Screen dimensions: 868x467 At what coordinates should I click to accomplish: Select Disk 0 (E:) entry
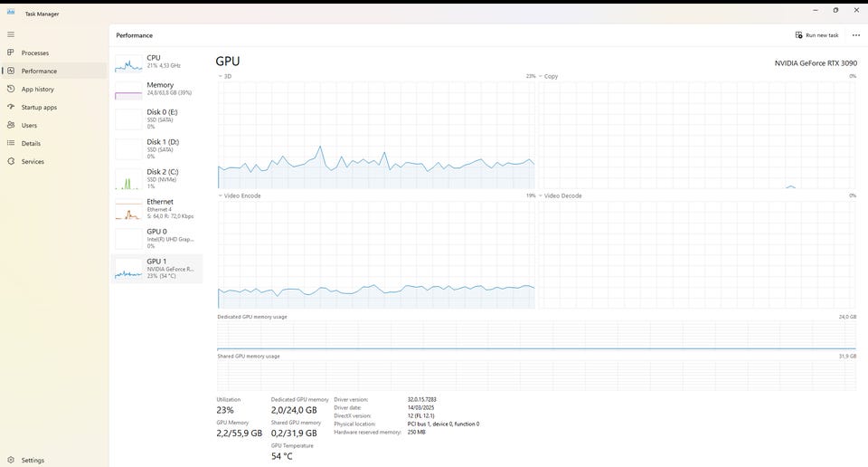[157, 119]
